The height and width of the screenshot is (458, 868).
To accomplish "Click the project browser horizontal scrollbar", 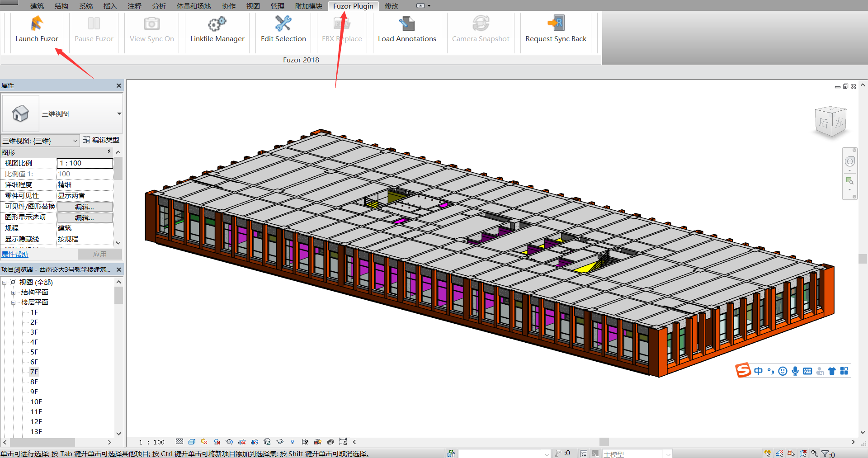I will point(42,442).
